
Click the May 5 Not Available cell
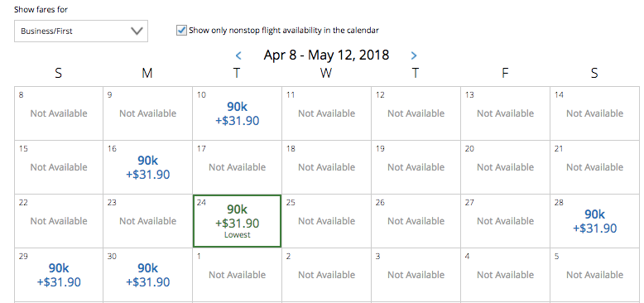tap(594, 275)
